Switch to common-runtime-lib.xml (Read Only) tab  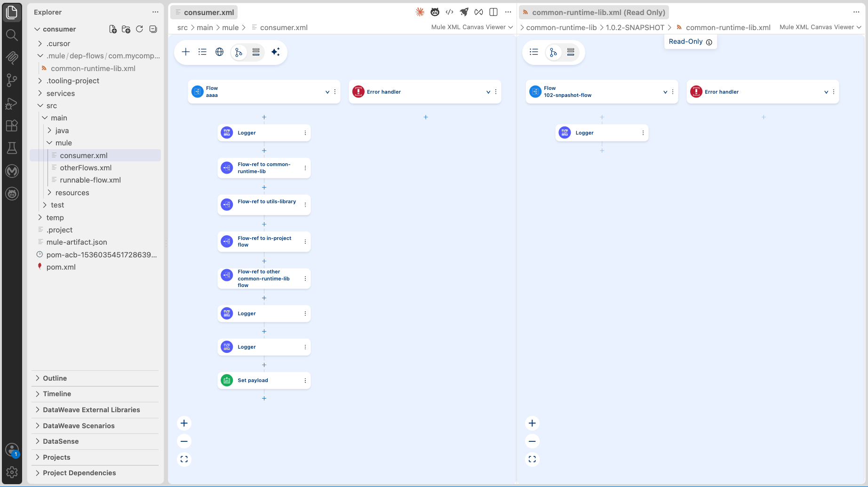click(x=594, y=12)
